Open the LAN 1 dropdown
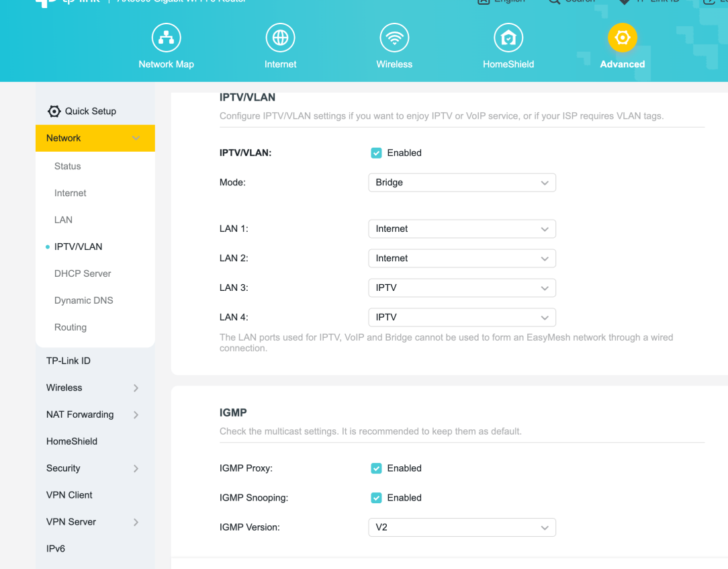Viewport: 728px width, 569px height. 462,229
